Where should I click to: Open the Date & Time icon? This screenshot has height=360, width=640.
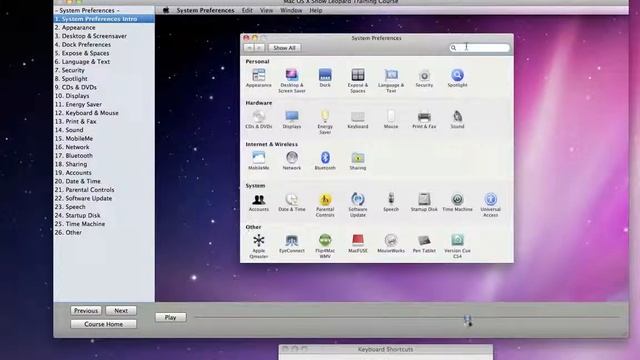(292, 199)
